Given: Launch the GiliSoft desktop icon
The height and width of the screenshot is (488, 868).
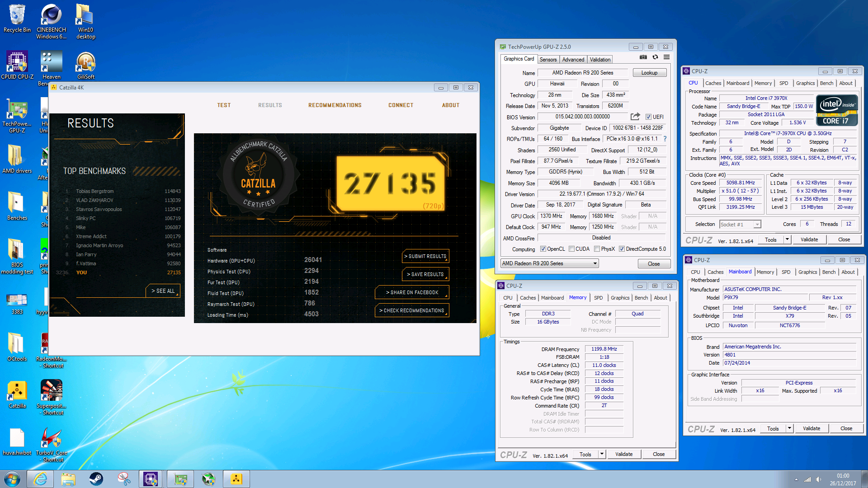Looking at the screenshot, I should pos(85,66).
